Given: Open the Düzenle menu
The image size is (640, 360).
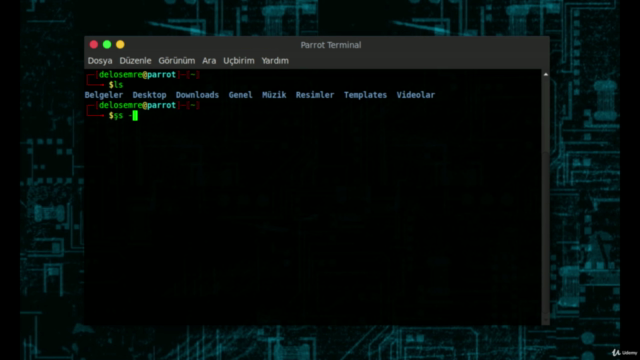Looking at the screenshot, I should (x=135, y=61).
